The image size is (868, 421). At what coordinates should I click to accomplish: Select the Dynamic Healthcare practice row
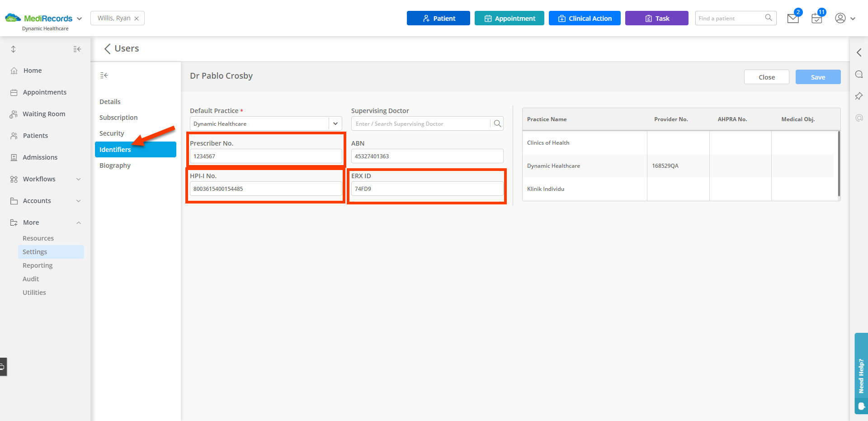click(x=553, y=166)
